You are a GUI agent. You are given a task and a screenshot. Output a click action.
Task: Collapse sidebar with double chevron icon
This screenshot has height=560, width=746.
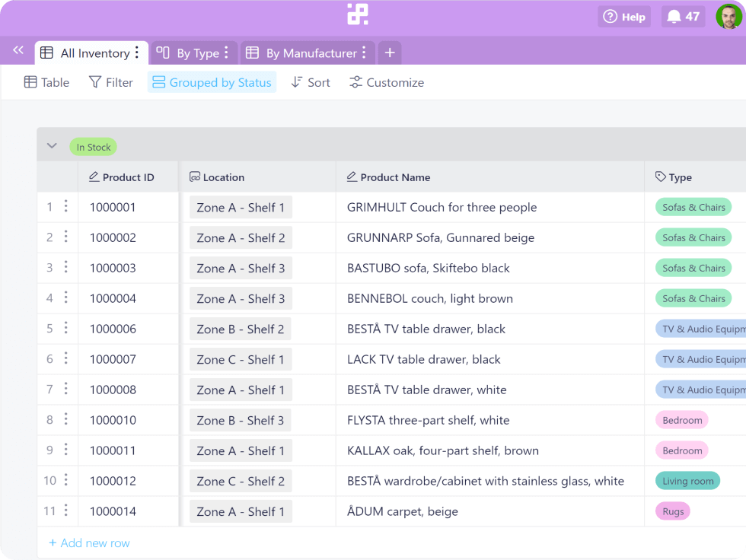click(x=18, y=50)
